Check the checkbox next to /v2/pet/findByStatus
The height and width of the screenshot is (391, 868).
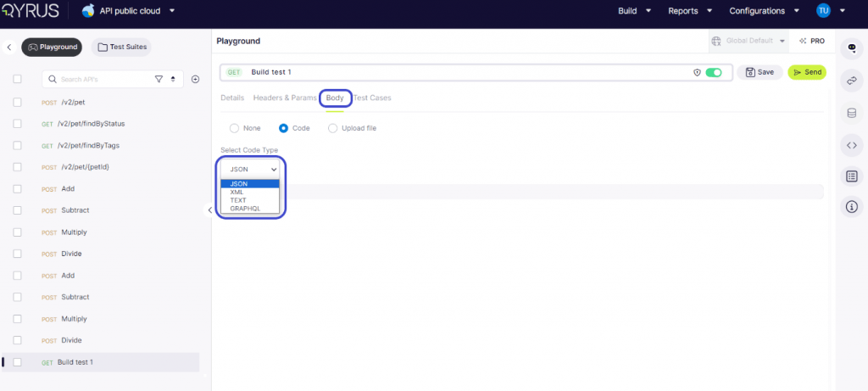coord(17,123)
